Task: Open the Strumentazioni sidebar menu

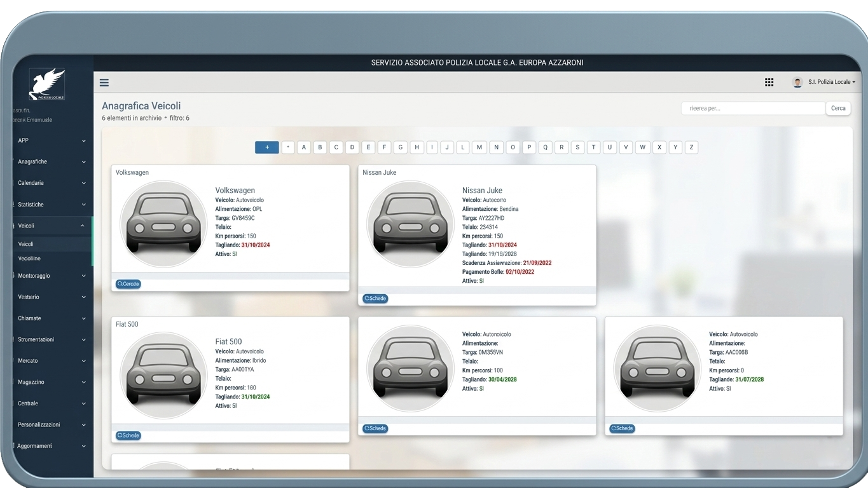Action: pos(52,339)
